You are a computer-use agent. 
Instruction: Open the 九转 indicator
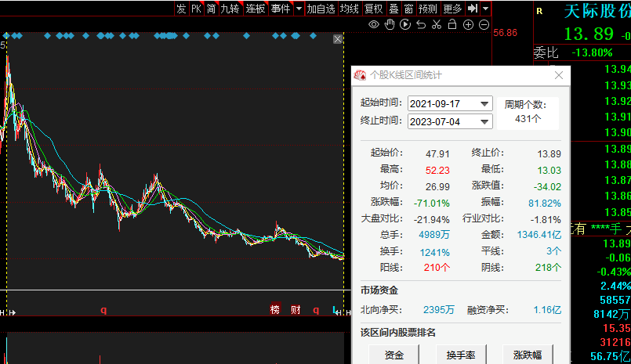tap(230, 9)
